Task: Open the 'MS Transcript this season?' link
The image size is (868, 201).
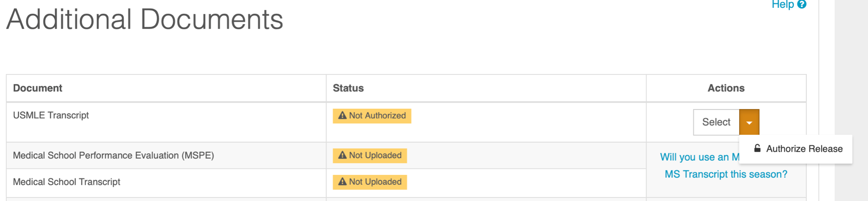Action: tap(726, 174)
